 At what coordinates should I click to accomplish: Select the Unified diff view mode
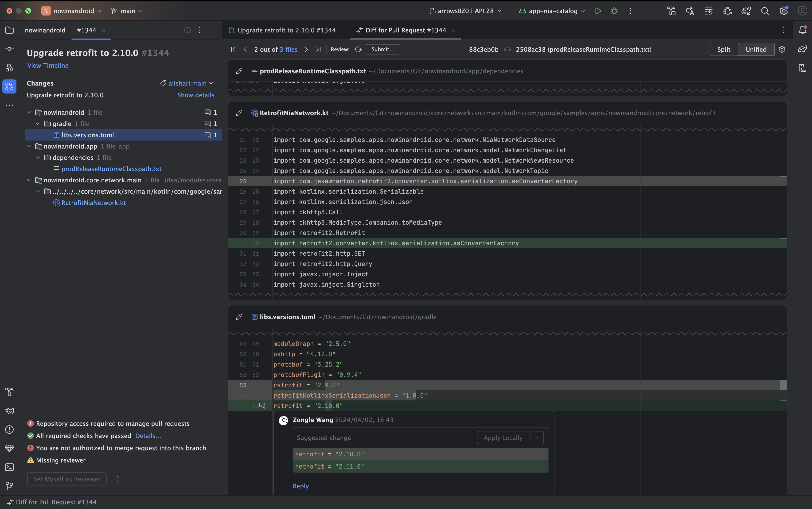click(756, 50)
